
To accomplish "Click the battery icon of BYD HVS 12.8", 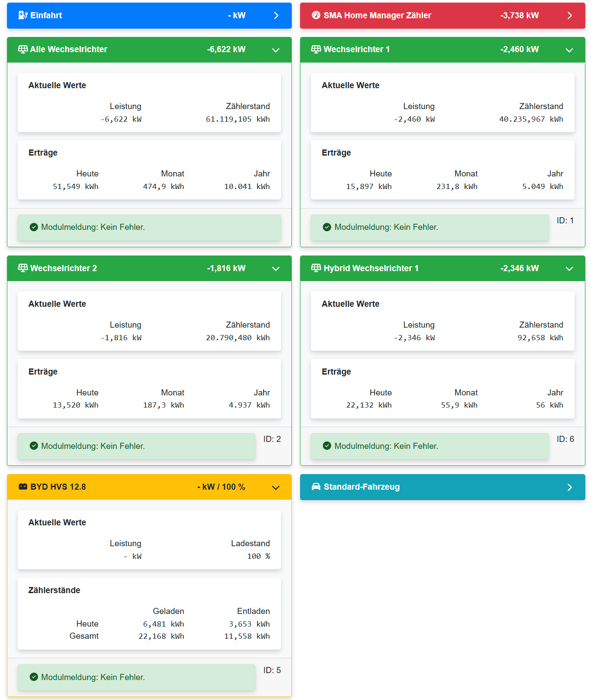I will coord(23,487).
